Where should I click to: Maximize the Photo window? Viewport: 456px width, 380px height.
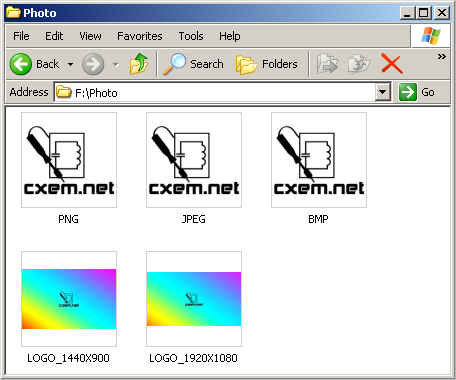424,13
